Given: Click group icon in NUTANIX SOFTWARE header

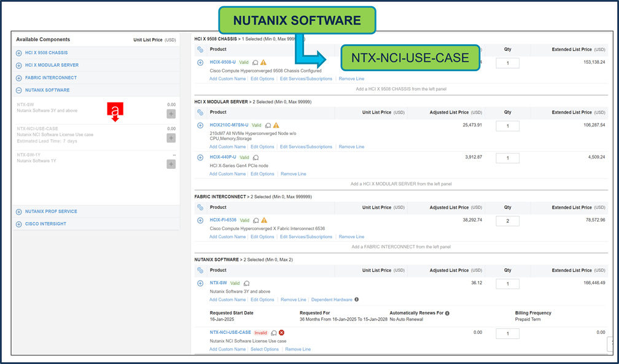Looking at the screenshot, I should click(200, 271).
